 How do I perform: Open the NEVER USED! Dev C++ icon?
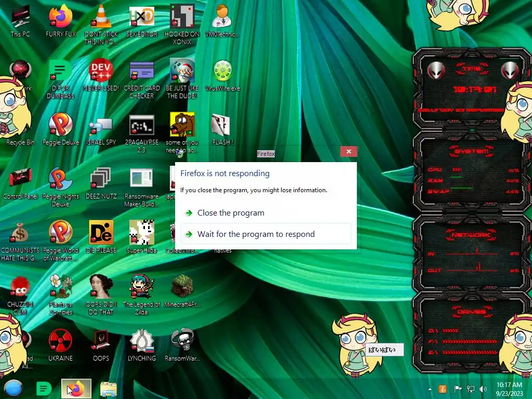[x=101, y=75]
